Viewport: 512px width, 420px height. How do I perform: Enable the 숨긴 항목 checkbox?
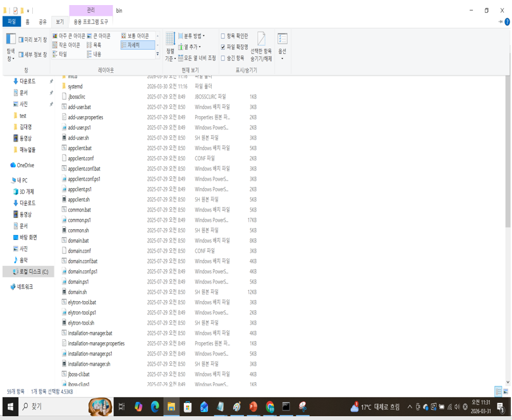pyautogui.click(x=223, y=58)
